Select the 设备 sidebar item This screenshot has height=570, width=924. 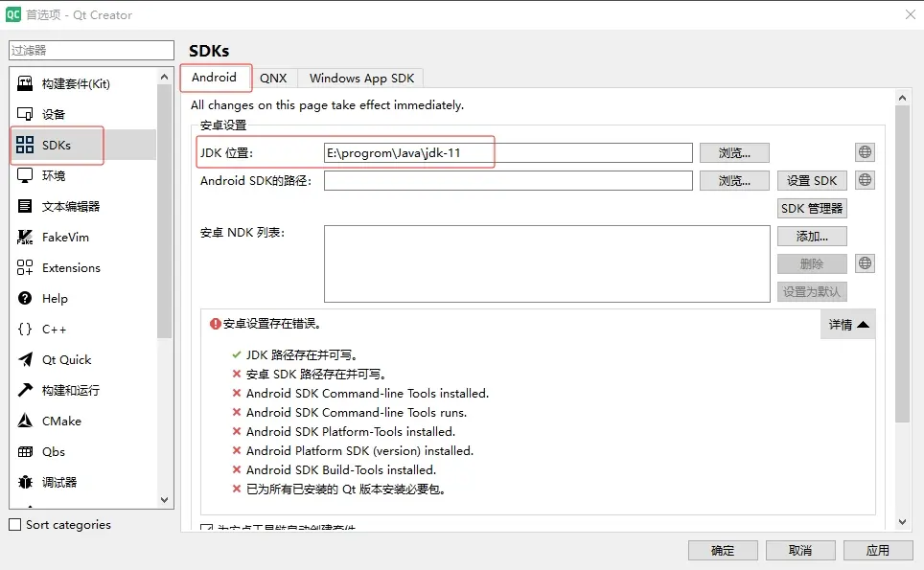[x=56, y=115]
